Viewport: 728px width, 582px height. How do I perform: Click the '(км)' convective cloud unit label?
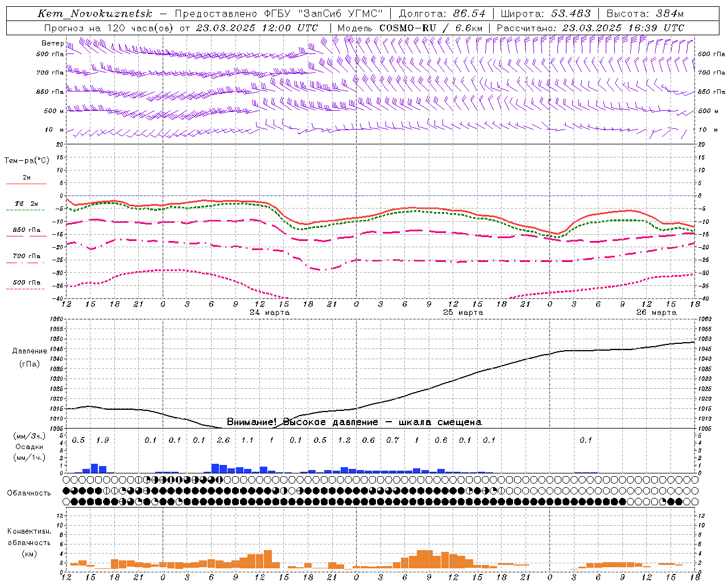(29, 554)
